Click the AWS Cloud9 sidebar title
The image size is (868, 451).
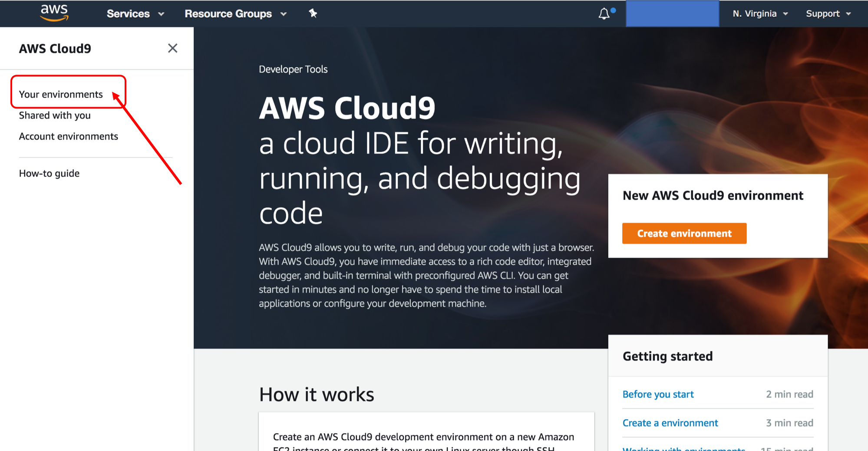(x=55, y=49)
